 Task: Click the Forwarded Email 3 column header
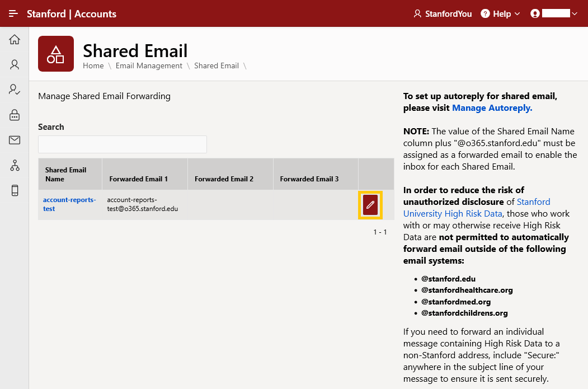[x=316, y=175]
